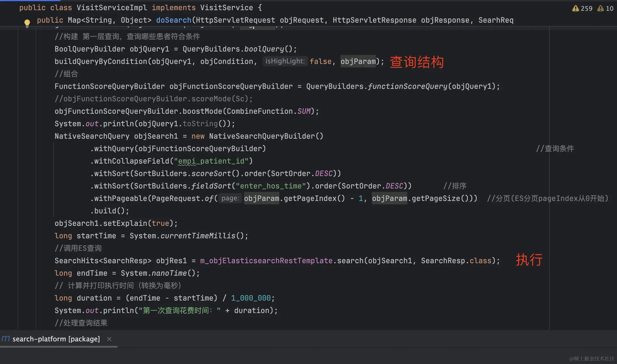Click the 259 warnings indicator icon

coord(575,8)
